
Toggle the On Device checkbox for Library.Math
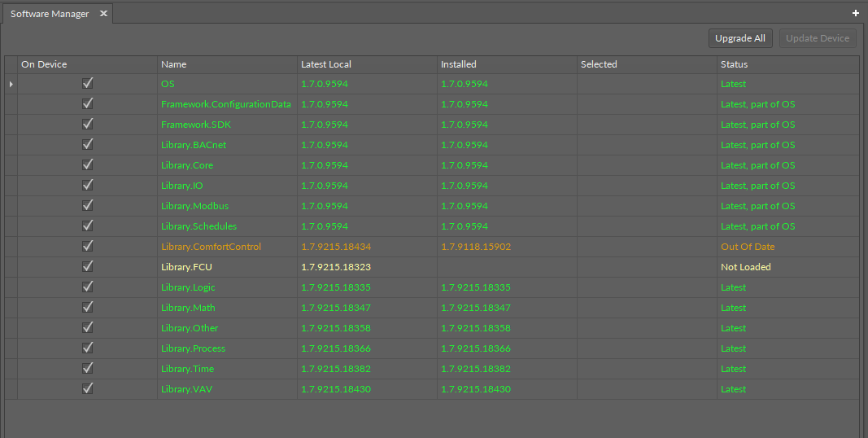[x=88, y=307]
